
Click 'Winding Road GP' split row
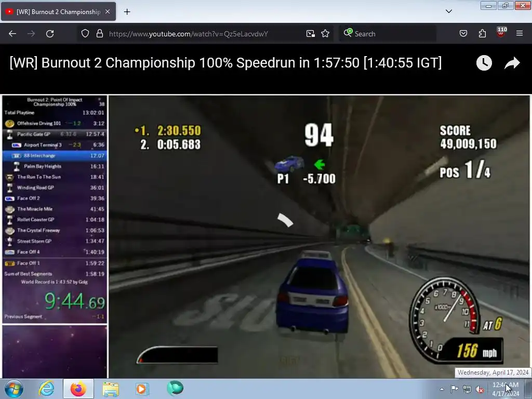pyautogui.click(x=55, y=188)
